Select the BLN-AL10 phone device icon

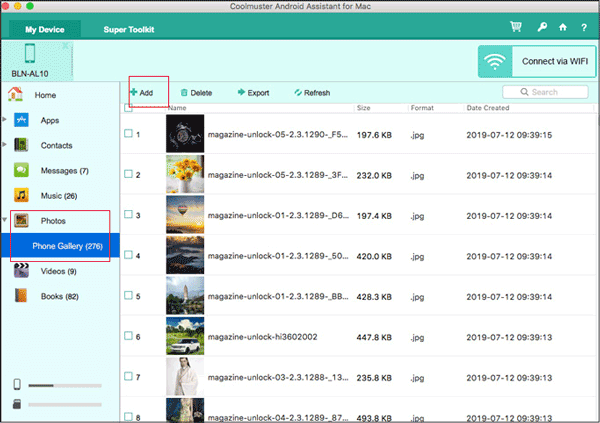point(30,53)
